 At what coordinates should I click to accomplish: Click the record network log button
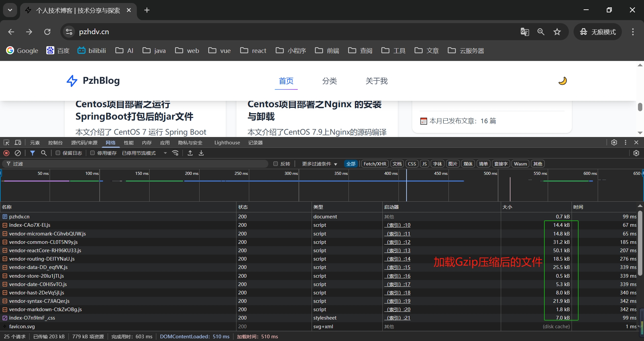coord(6,153)
